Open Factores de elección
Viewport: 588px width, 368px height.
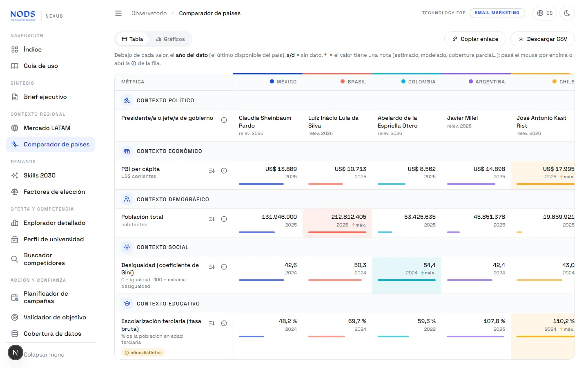click(51, 192)
